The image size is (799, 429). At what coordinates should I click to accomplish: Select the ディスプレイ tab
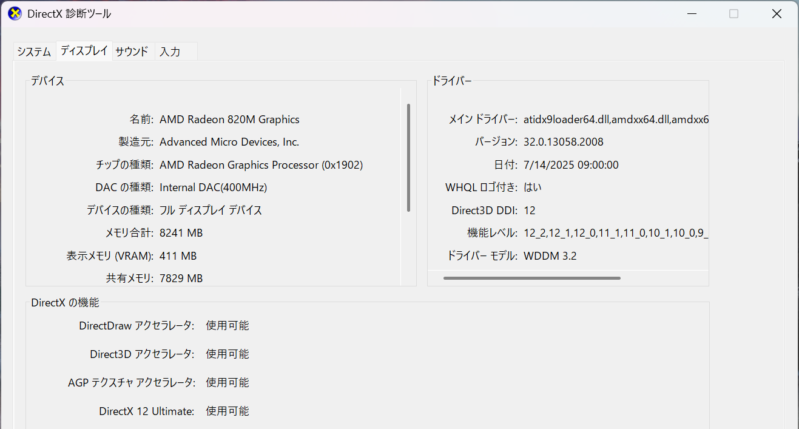84,50
